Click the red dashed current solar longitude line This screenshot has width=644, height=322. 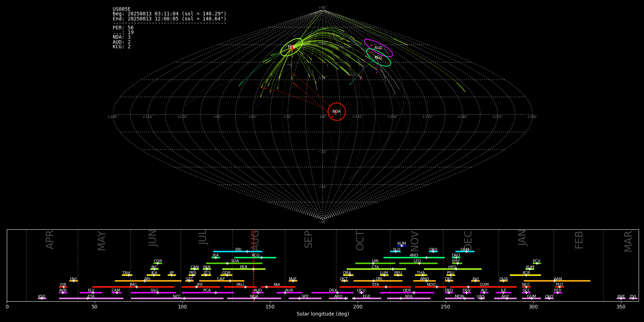253,265
